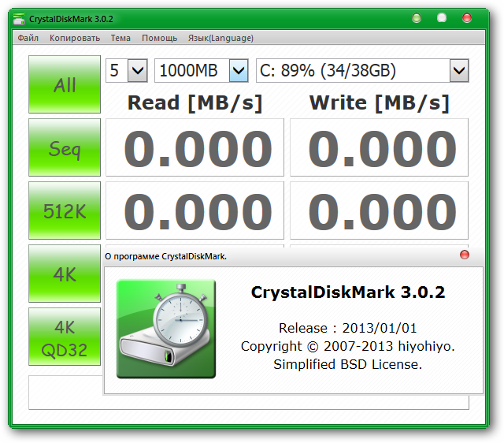This screenshot has width=504, height=443.
Task: Start the 512K random test
Action: click(x=65, y=210)
